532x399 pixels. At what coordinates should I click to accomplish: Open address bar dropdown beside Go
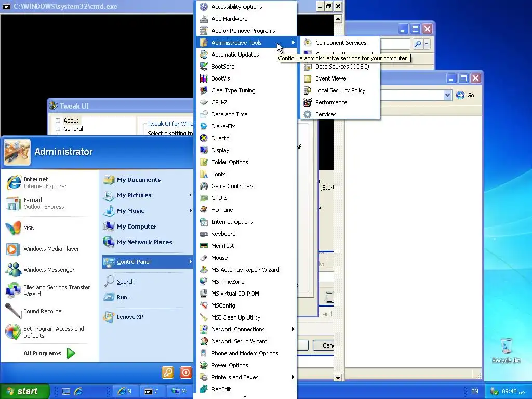tap(447, 96)
